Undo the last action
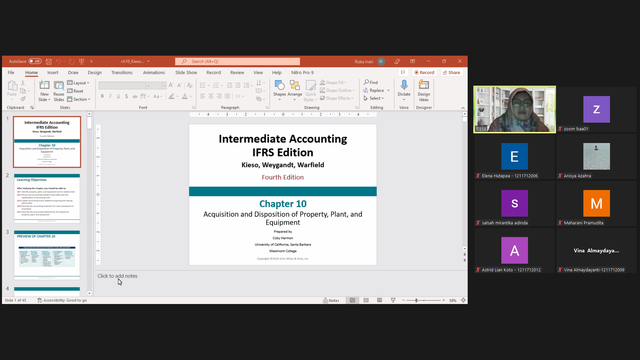The height and width of the screenshot is (360, 640). 58,61
